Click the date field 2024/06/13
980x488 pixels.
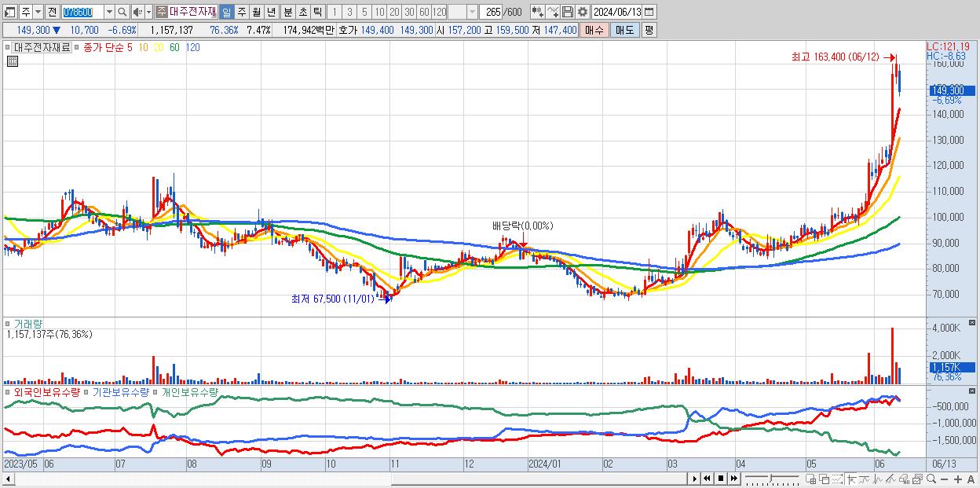point(617,12)
